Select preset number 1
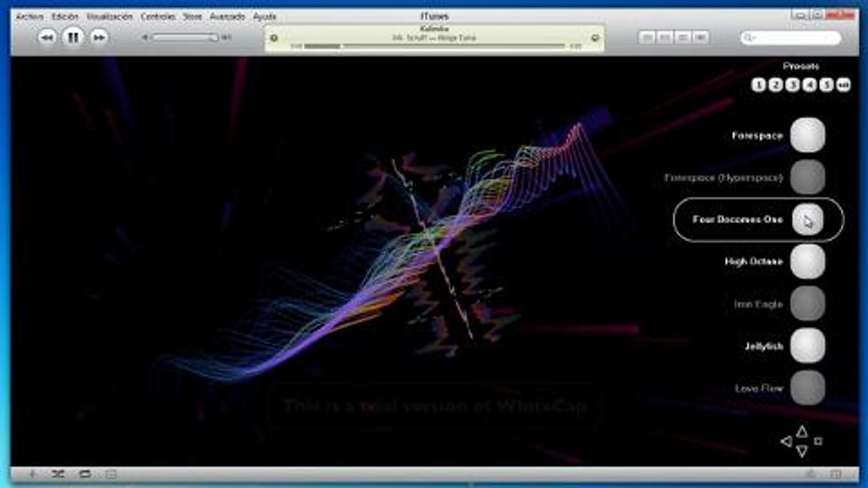The image size is (868, 488). [759, 85]
